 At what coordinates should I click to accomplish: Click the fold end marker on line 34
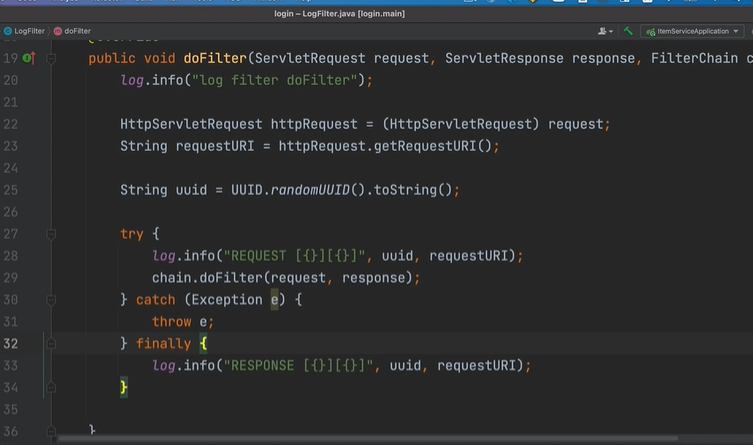(51, 387)
